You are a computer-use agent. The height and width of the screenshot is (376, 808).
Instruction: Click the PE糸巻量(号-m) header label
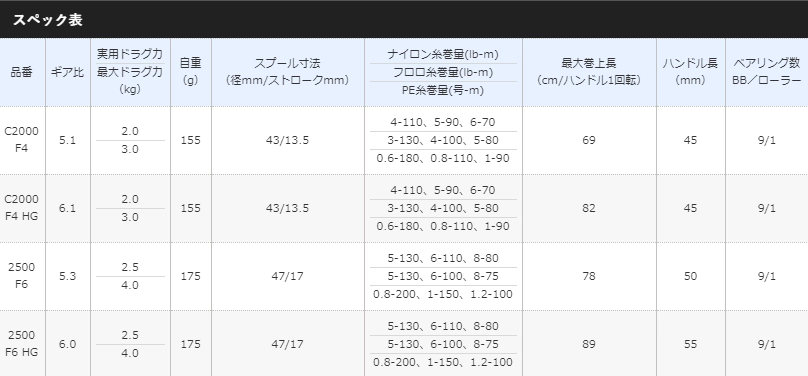pyautogui.click(x=443, y=90)
